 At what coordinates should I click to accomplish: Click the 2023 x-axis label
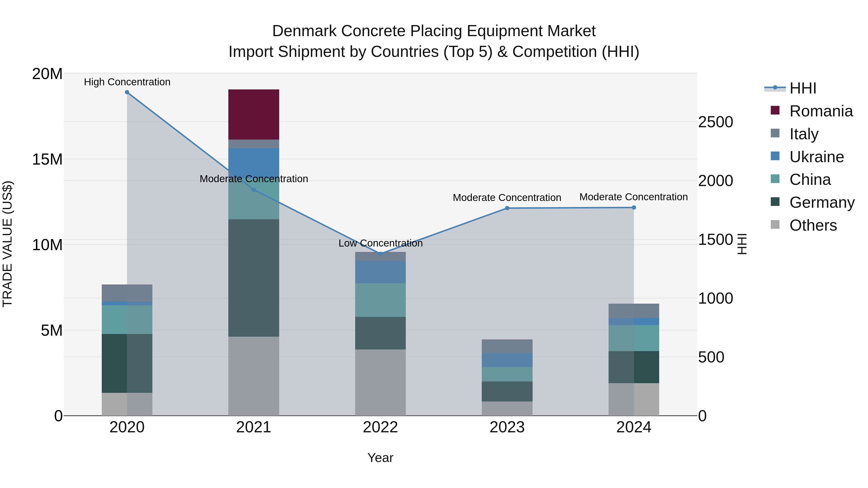click(x=507, y=427)
